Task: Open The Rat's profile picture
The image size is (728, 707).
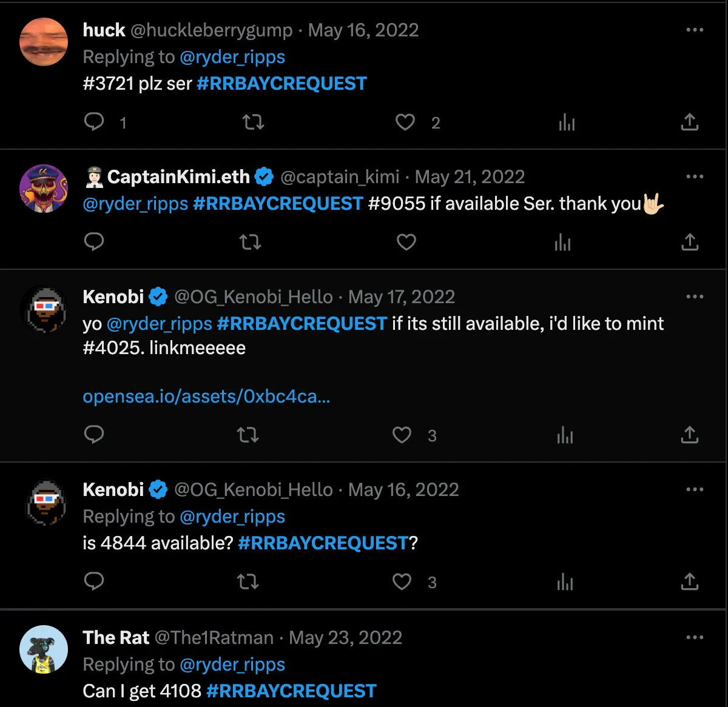Action: [44, 649]
